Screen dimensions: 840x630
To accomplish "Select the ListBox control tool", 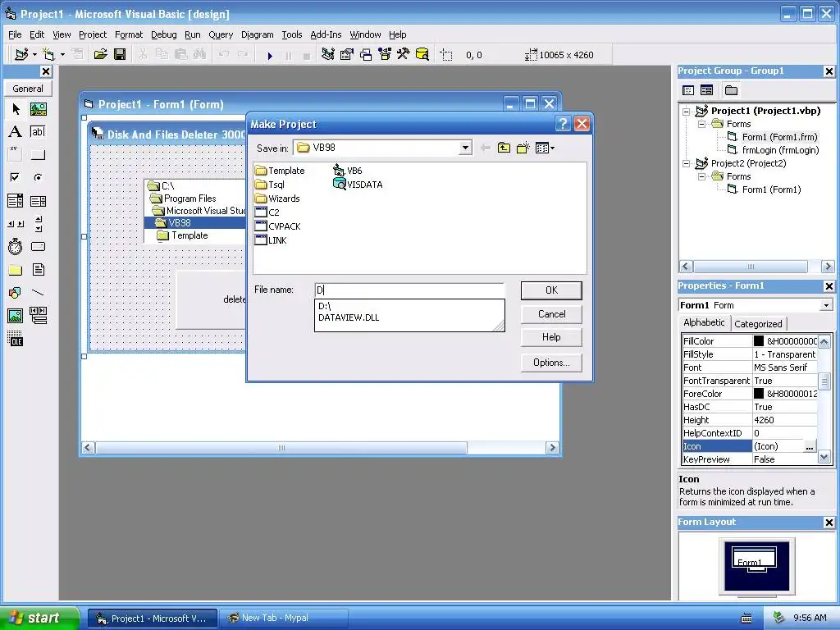I will [38, 201].
